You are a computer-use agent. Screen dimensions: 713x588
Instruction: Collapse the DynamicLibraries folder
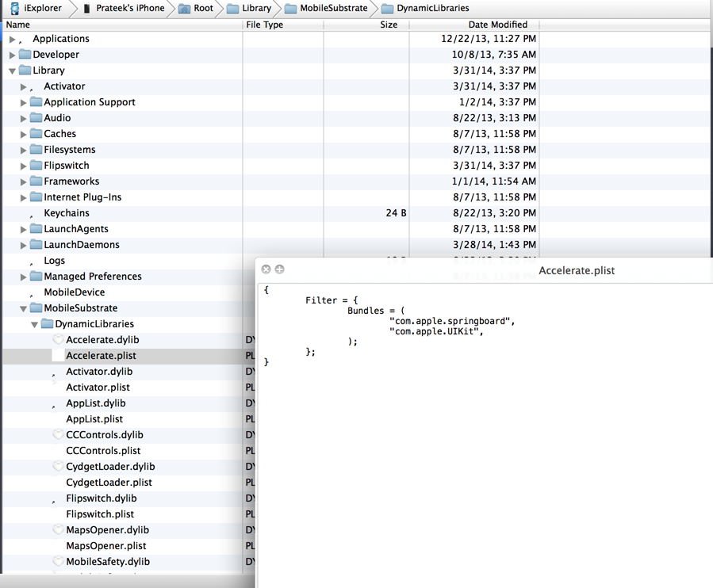pos(34,324)
